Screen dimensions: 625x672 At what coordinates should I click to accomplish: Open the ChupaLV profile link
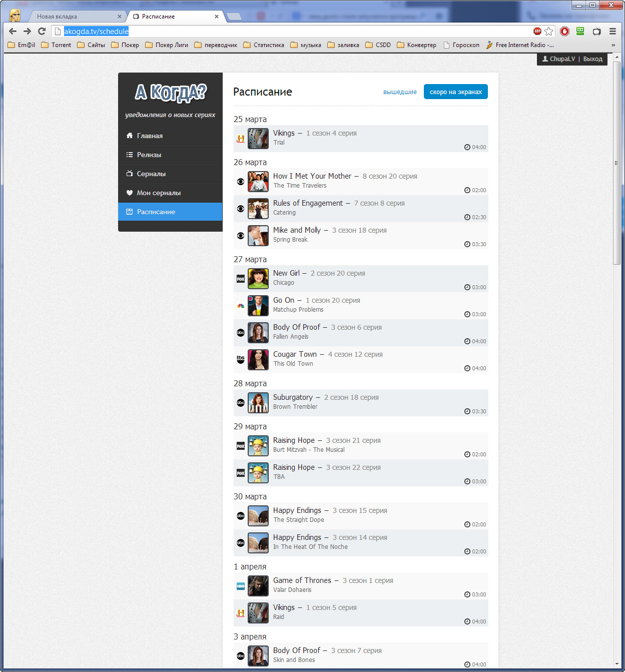pyautogui.click(x=562, y=59)
